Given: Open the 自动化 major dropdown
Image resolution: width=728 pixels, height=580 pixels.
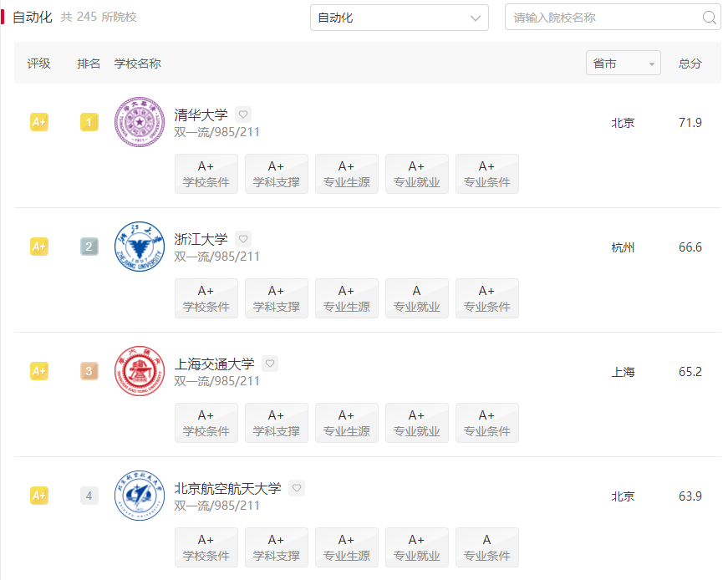Looking at the screenshot, I should pos(399,17).
